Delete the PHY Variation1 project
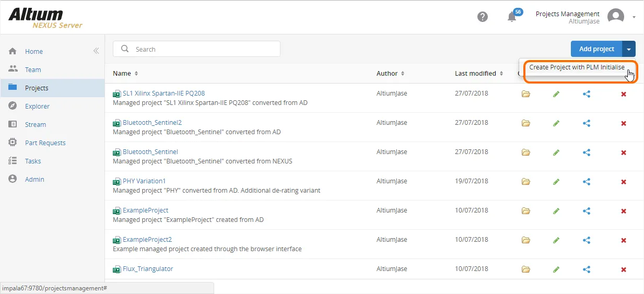Screen dimensions: 644x294 [623, 182]
